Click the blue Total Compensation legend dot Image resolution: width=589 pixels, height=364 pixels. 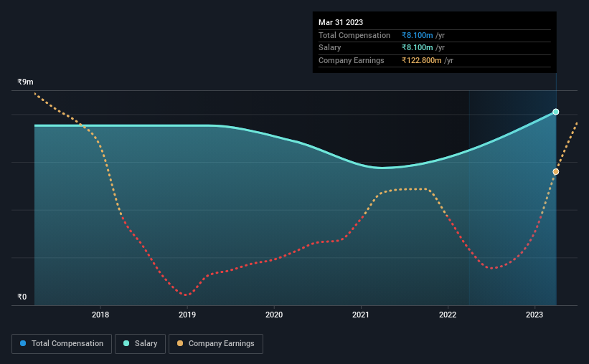[x=23, y=343]
